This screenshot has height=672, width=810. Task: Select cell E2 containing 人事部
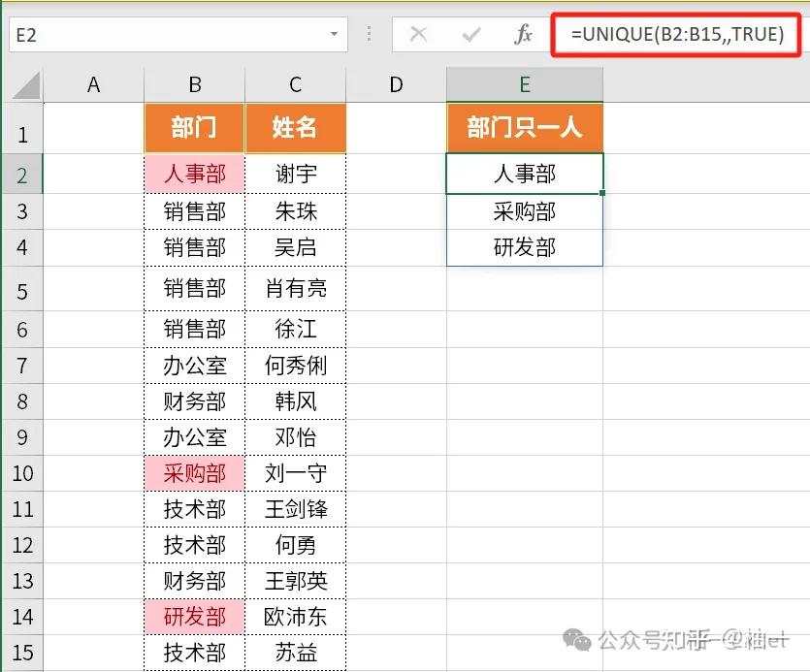[524, 175]
